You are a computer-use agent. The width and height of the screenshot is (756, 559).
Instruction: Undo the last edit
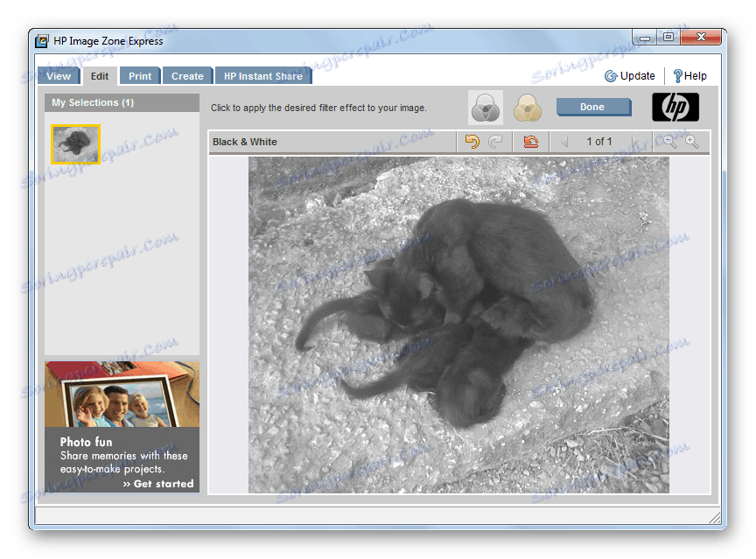click(472, 141)
